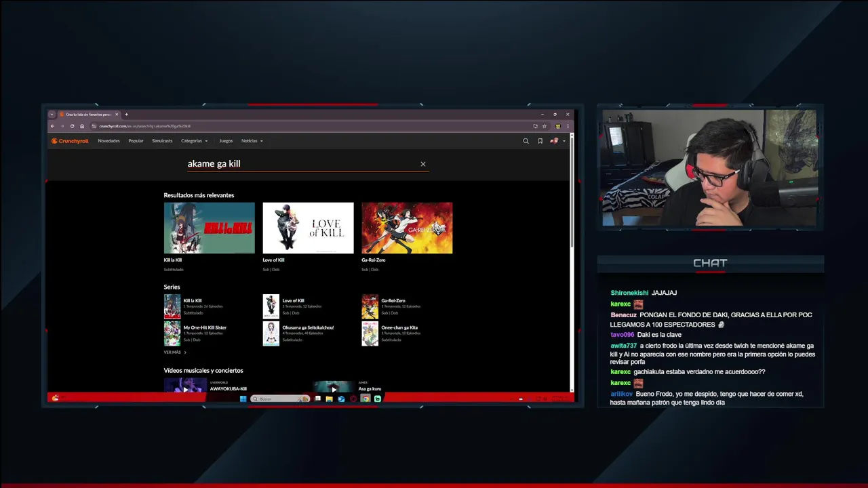Image resolution: width=868 pixels, height=488 pixels.
Task: Open Google Chrome from the taskbar
Action: tap(366, 399)
